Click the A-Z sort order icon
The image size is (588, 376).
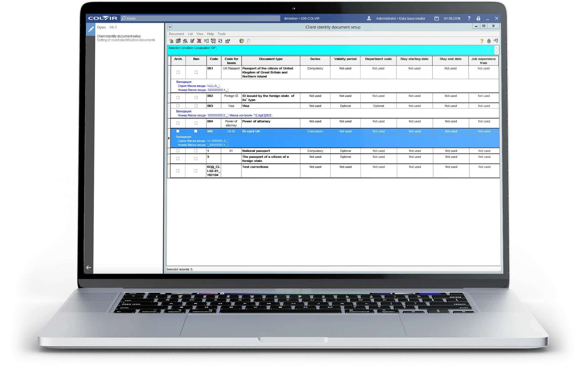(213, 41)
